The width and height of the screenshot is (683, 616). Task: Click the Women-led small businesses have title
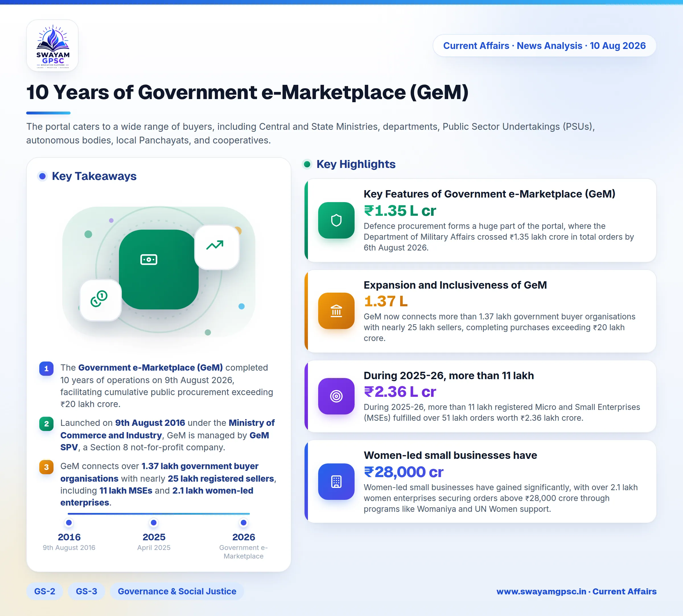click(450, 455)
